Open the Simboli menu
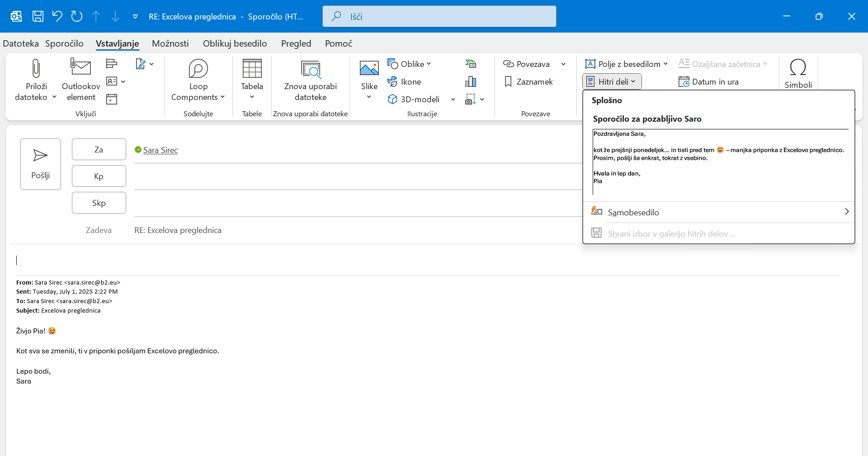The height and width of the screenshot is (456, 868). coord(798,74)
